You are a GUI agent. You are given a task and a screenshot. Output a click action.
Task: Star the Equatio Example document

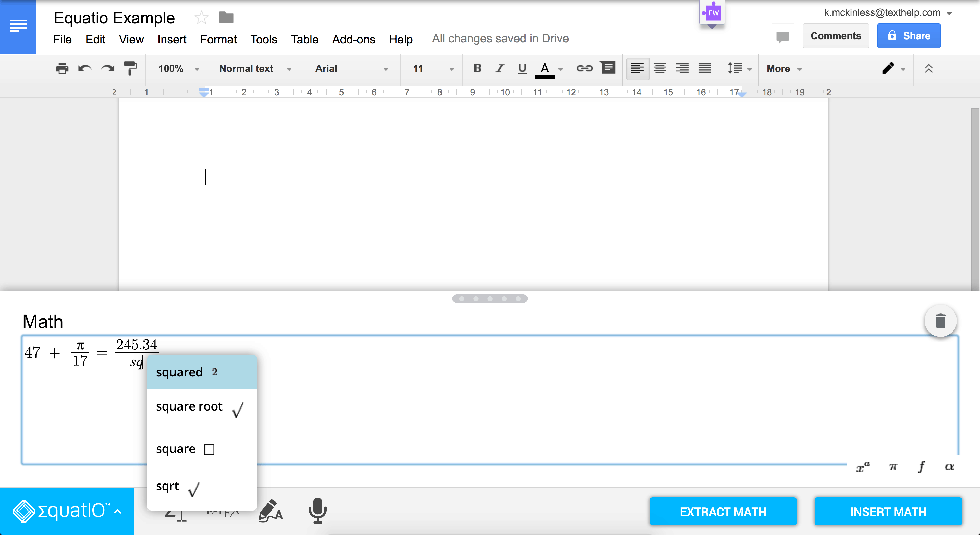201,18
